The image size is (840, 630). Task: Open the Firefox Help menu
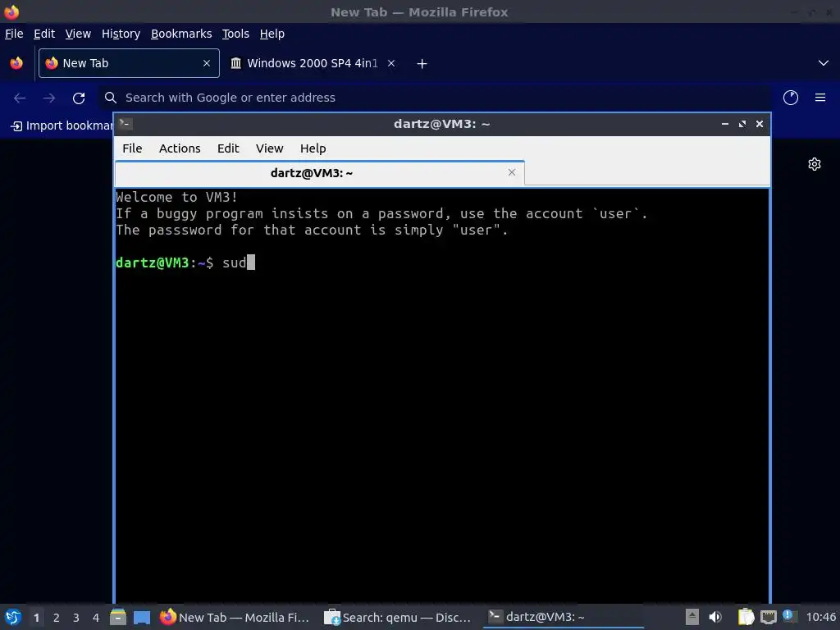point(272,34)
